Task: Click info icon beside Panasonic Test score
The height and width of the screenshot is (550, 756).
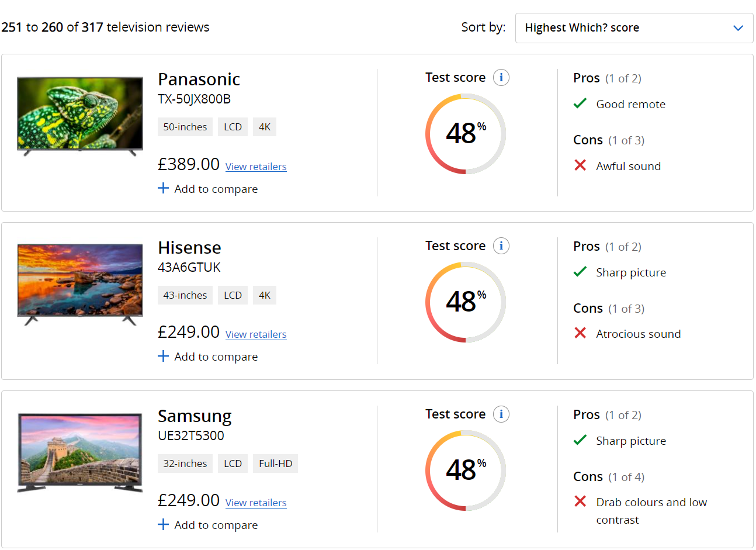Action: [x=501, y=78]
